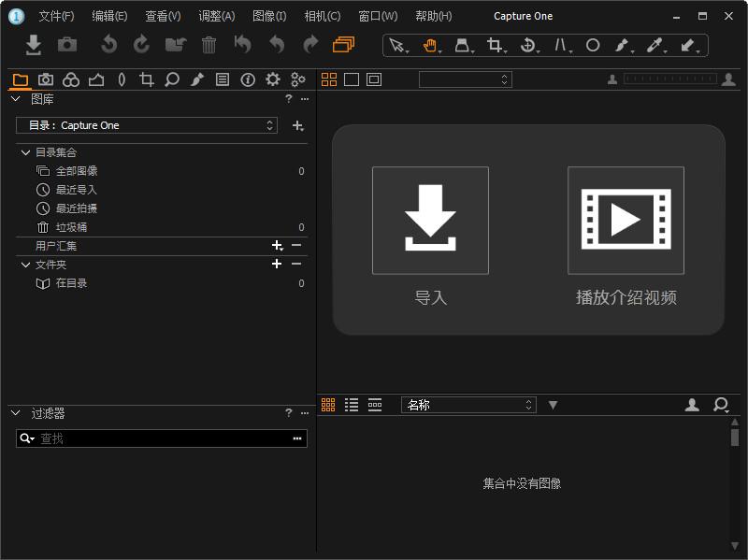Remove a 文件夹 with minus button
This screenshot has height=560, width=748.
(296, 264)
